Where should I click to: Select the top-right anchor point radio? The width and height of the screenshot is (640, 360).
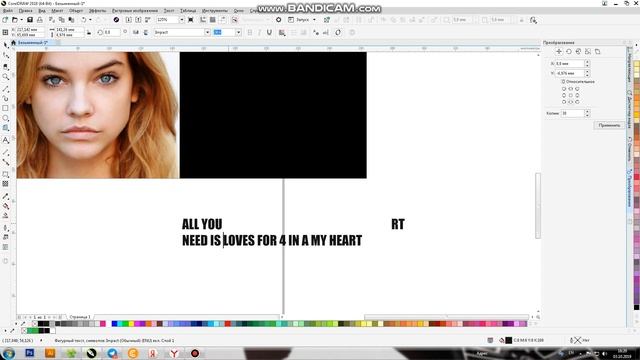click(577, 89)
